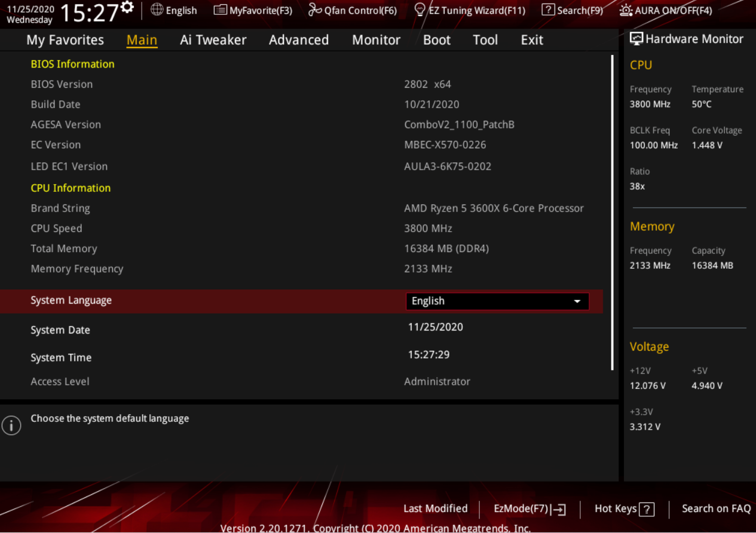Click the info icon beside the help text
The image size is (756, 533).
coord(11,425)
